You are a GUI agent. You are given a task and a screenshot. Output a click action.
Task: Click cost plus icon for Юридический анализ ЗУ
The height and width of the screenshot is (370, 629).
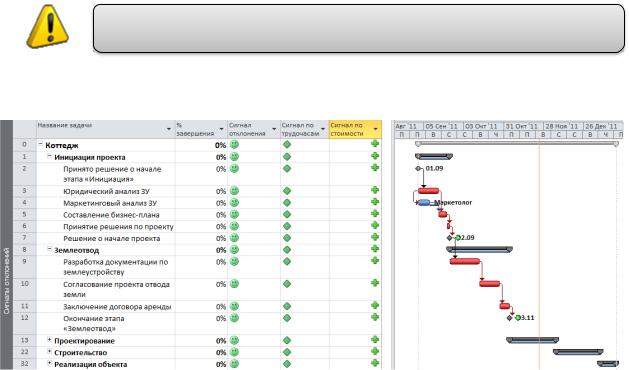375,190
